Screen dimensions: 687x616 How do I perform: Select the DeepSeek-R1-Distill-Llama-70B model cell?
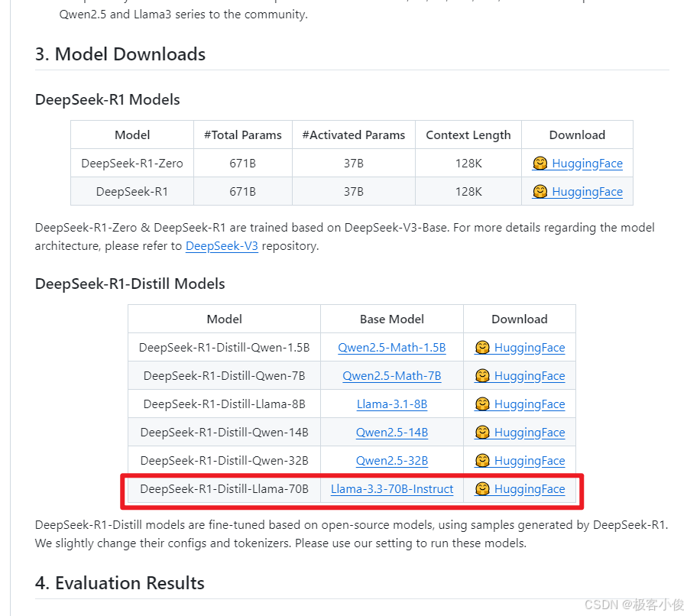[x=225, y=489]
